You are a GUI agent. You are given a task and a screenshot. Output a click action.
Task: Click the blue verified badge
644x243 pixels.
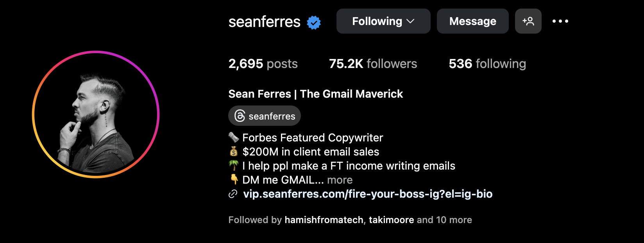(x=314, y=22)
